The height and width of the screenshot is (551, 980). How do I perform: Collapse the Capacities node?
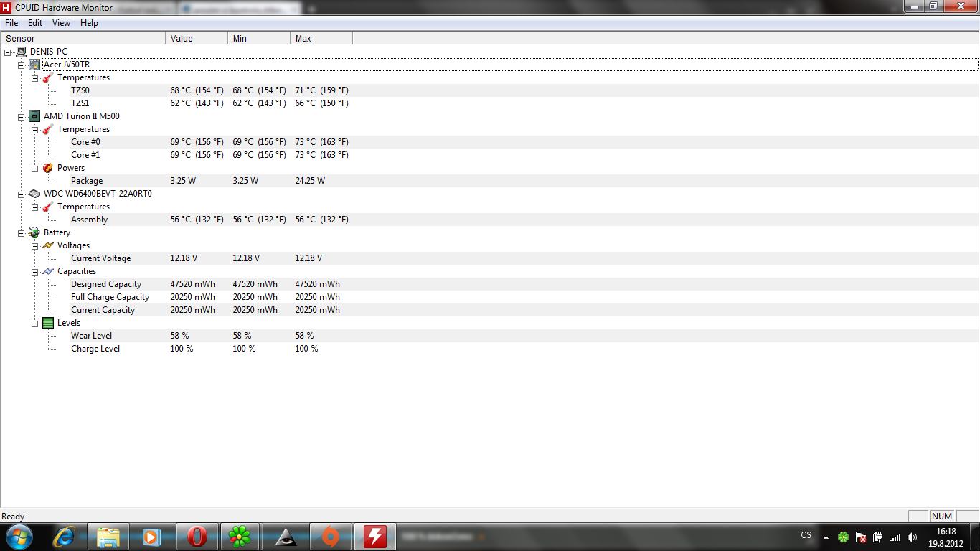click(x=35, y=271)
